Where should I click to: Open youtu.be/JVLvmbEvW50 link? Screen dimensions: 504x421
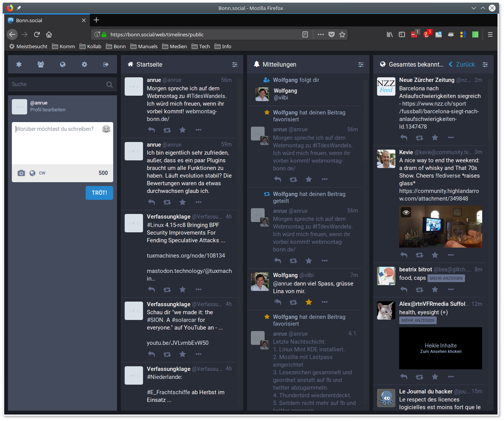click(x=178, y=343)
